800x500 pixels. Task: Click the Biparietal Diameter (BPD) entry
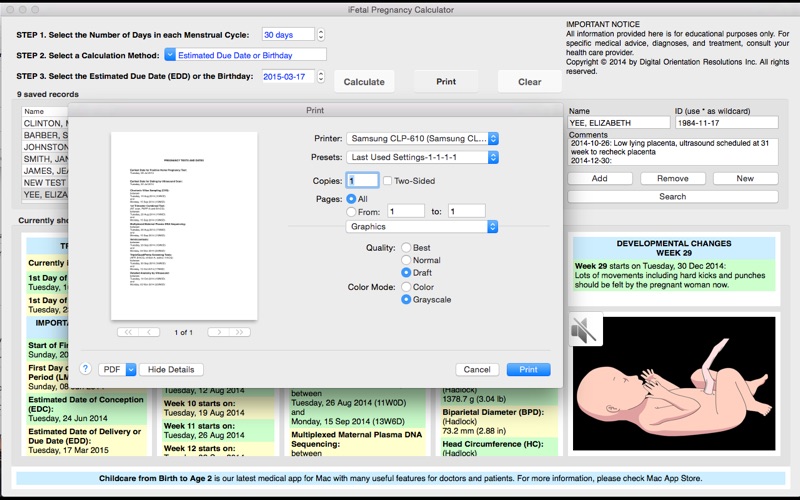click(x=499, y=421)
